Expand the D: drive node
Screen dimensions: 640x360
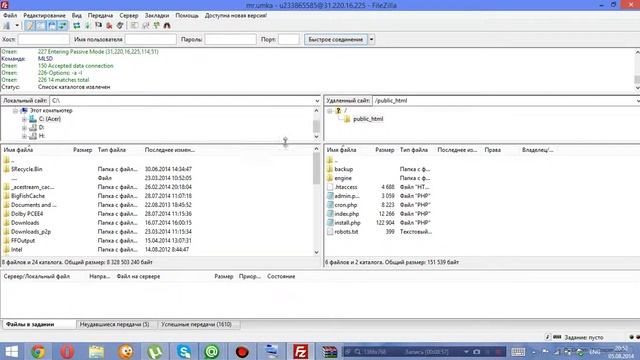(x=24, y=128)
